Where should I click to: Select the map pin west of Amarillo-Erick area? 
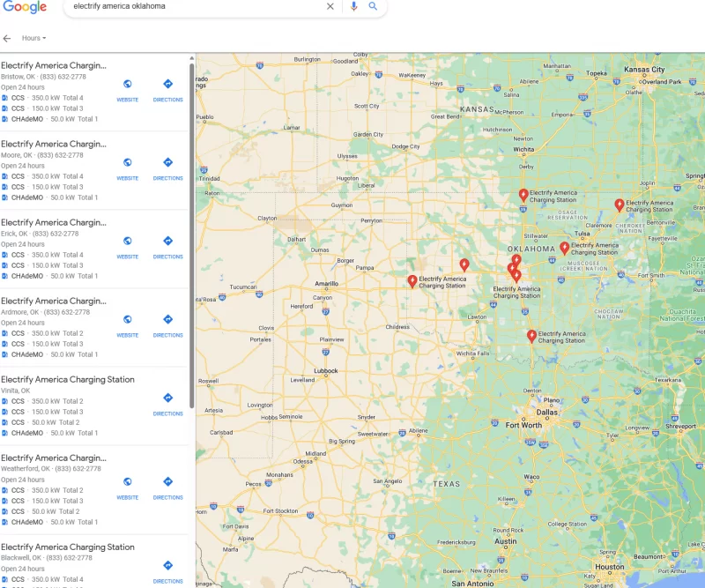coord(412,280)
